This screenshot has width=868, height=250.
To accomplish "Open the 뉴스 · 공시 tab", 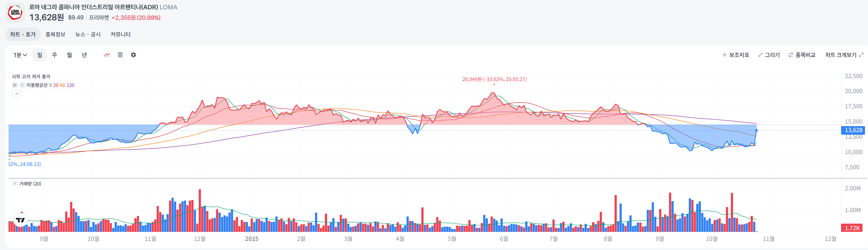I will pos(88,34).
